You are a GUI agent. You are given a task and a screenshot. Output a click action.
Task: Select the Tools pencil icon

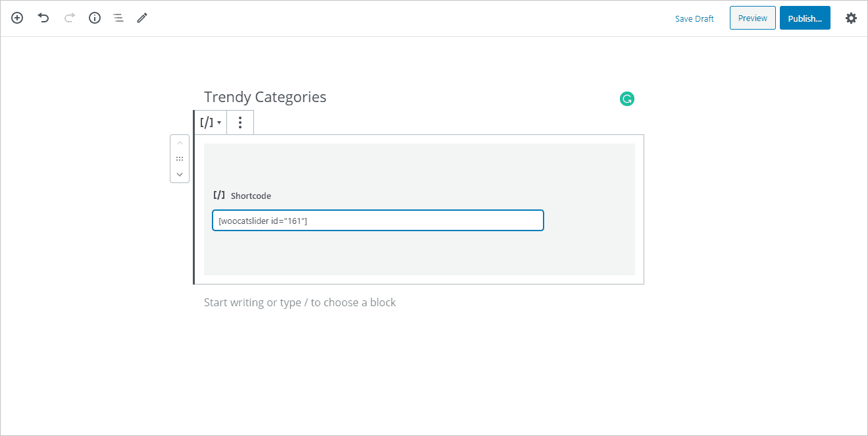point(142,18)
